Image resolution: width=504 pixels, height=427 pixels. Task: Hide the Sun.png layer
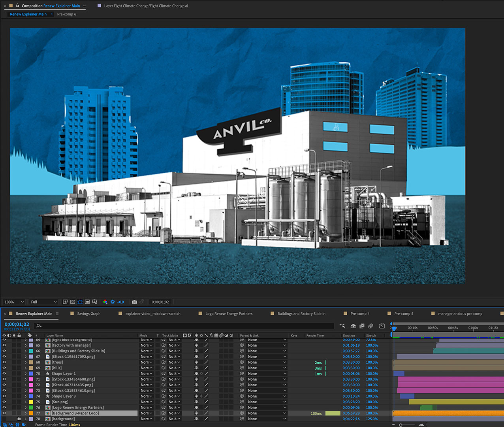(x=4, y=402)
